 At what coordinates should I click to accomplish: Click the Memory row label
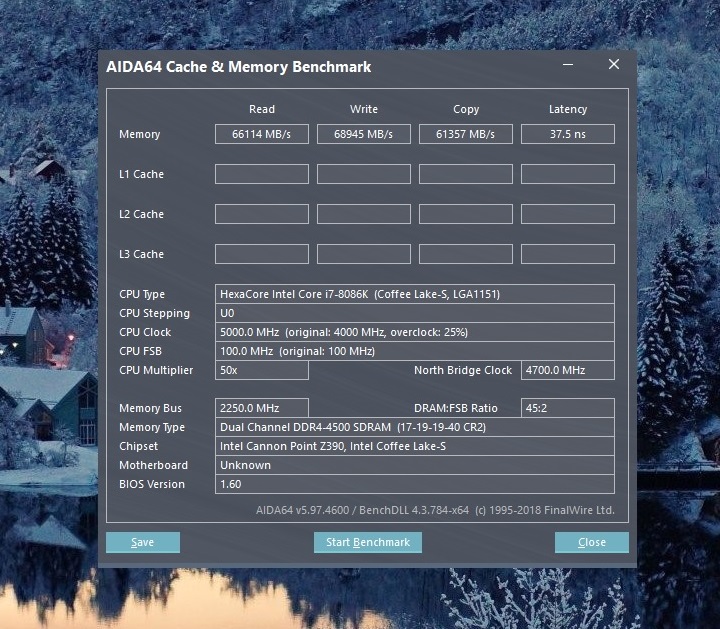click(x=140, y=134)
